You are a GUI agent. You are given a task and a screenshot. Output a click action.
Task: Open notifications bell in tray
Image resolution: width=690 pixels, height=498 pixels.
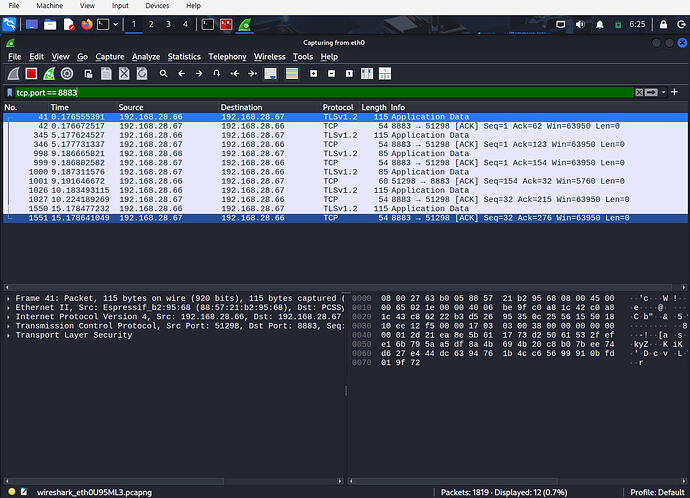tap(599, 24)
